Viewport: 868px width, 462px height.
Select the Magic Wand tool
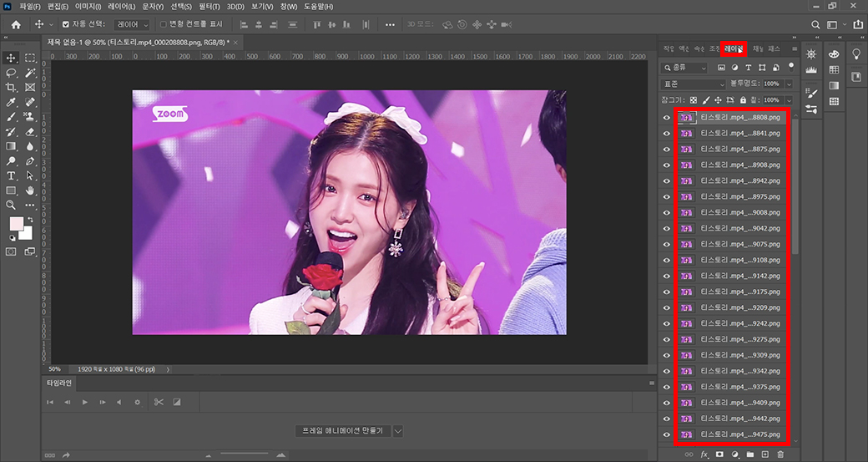pos(30,73)
